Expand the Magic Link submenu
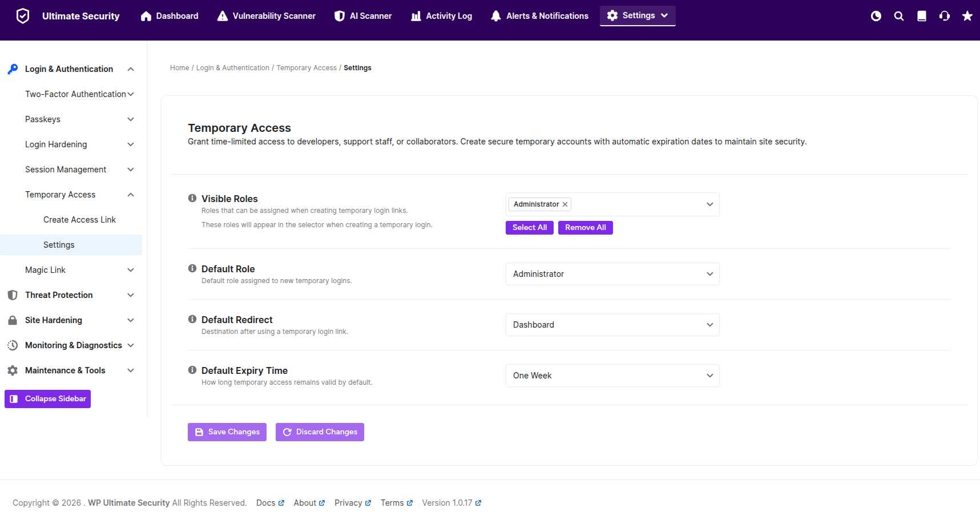Image resolution: width=980 pixels, height=516 pixels. (131, 270)
